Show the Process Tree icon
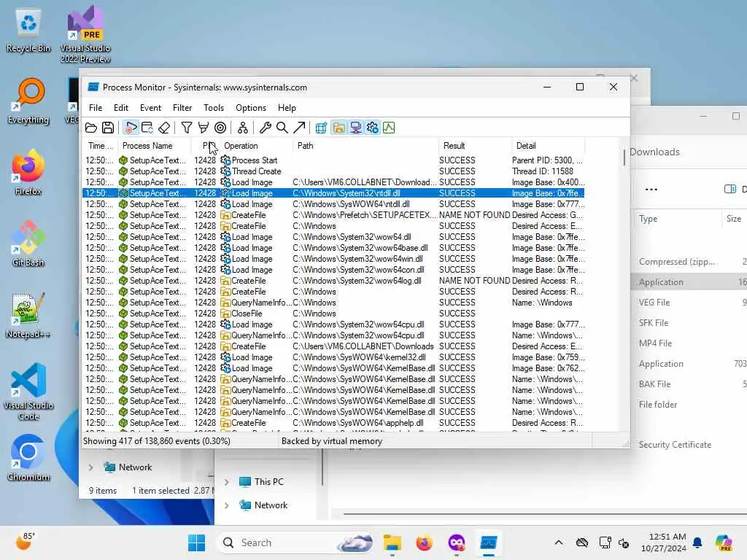Screen dimensions: 747x560 [243, 128]
